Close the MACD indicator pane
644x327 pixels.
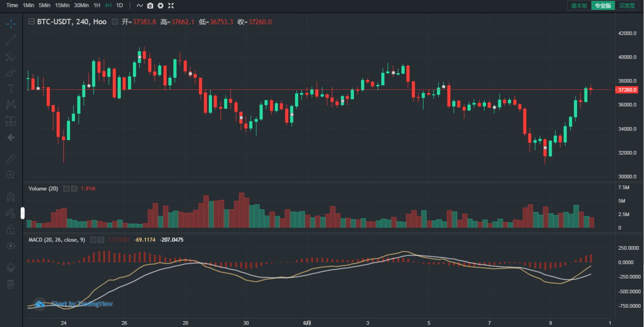click(x=102, y=240)
